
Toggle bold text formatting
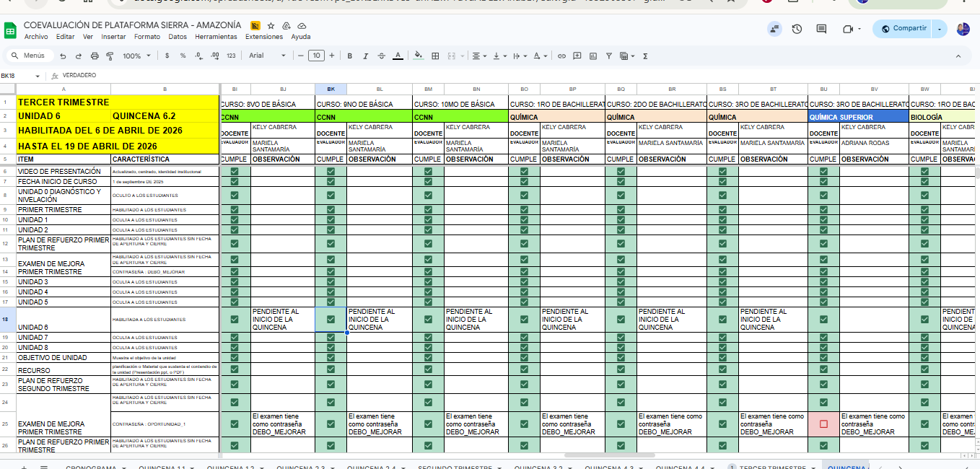click(x=350, y=56)
